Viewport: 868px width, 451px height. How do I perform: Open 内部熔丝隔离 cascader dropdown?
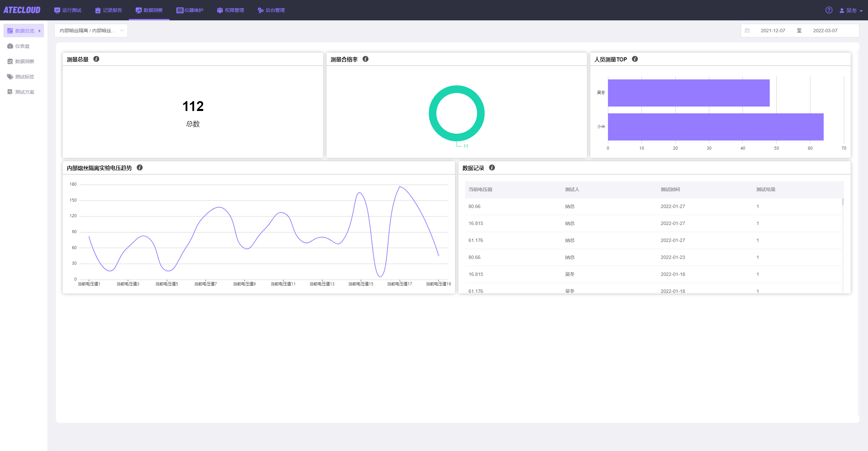tap(91, 31)
